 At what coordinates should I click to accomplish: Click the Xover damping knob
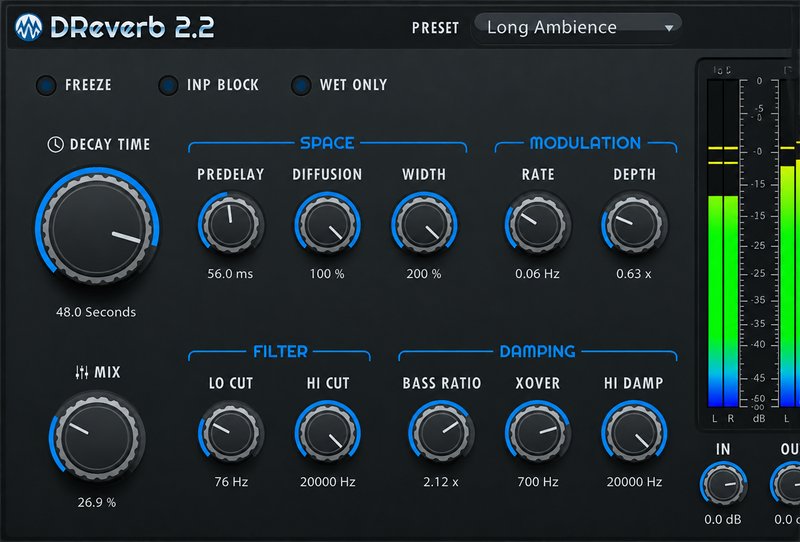[538, 433]
